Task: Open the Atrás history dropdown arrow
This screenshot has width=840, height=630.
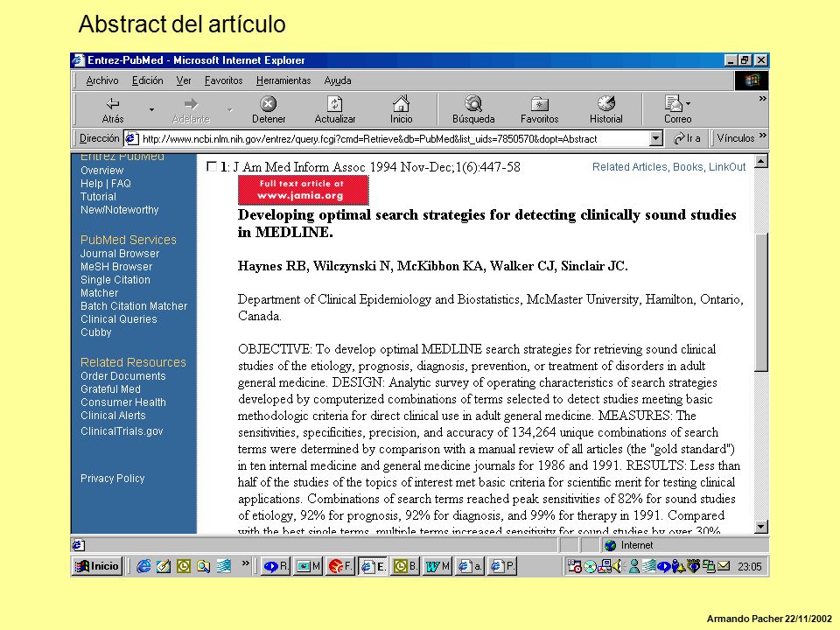Action: pyautogui.click(x=151, y=110)
